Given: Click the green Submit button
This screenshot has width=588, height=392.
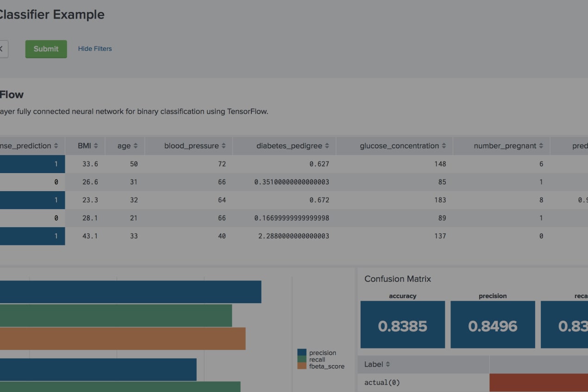Looking at the screenshot, I should pyautogui.click(x=46, y=49).
